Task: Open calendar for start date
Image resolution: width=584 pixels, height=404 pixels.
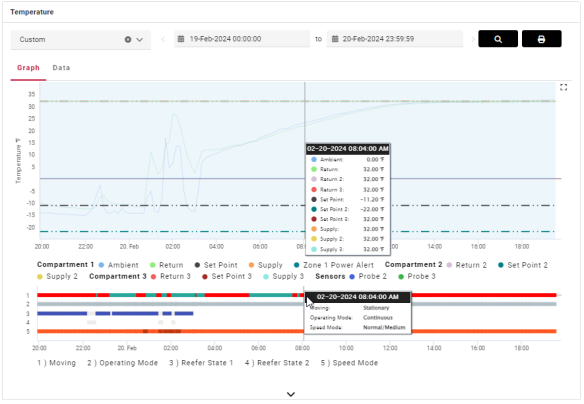Action: 181,39
